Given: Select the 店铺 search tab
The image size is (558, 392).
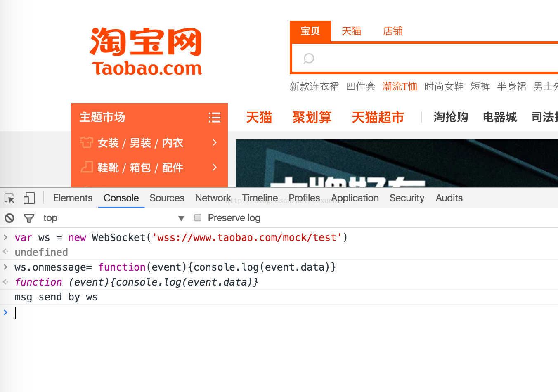Looking at the screenshot, I should click(x=393, y=31).
